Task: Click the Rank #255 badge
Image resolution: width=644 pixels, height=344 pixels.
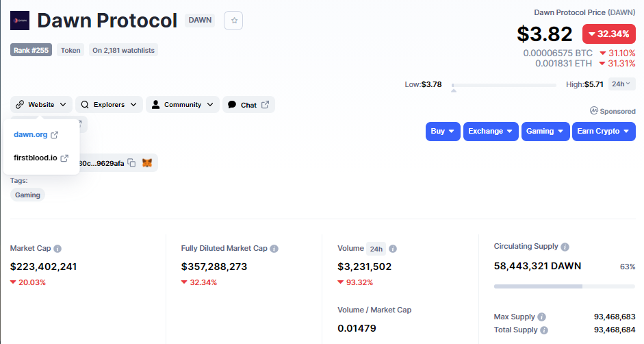Action: [x=31, y=50]
